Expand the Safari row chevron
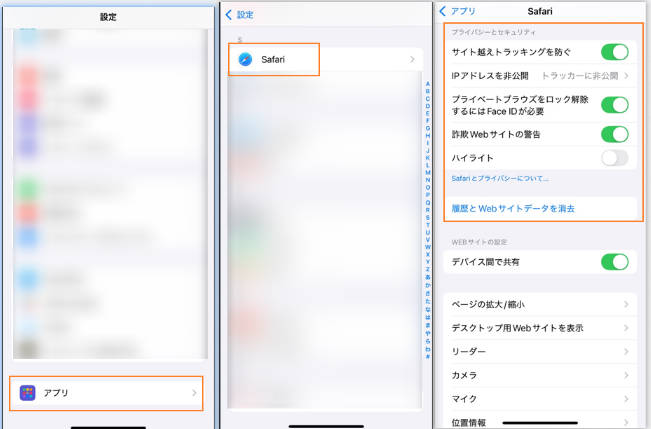651x429 pixels. coord(412,59)
